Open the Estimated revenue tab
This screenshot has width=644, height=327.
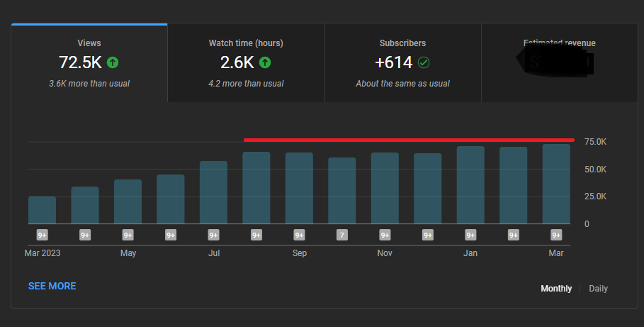click(559, 63)
